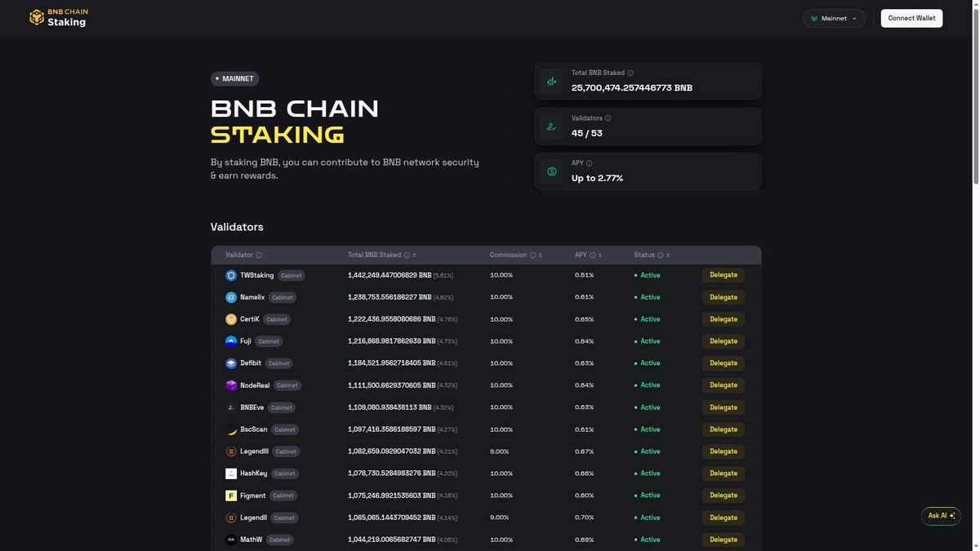Click the Connect Wallet button

pyautogui.click(x=911, y=18)
